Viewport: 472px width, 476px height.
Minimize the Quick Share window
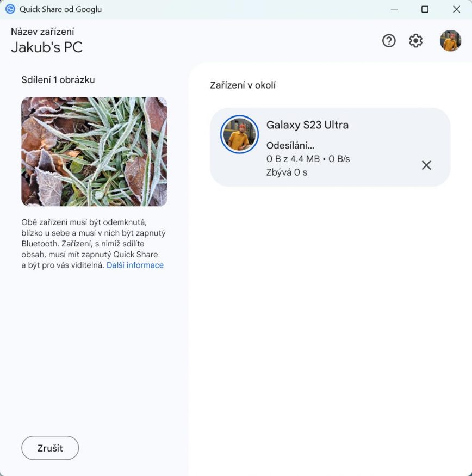[x=394, y=9]
